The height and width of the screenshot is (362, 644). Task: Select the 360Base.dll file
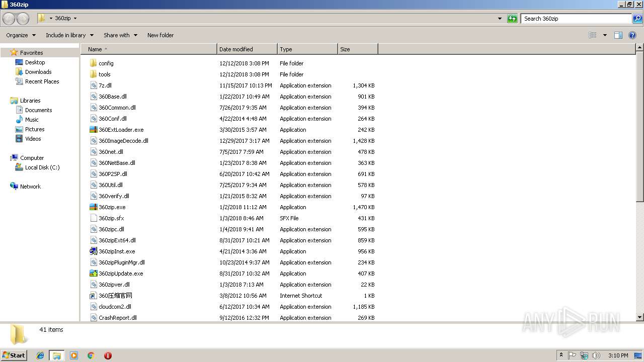coord(113,97)
